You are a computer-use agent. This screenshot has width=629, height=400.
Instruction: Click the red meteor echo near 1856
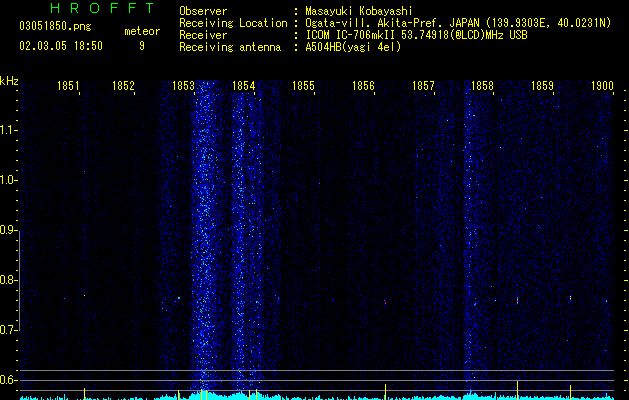385,303
